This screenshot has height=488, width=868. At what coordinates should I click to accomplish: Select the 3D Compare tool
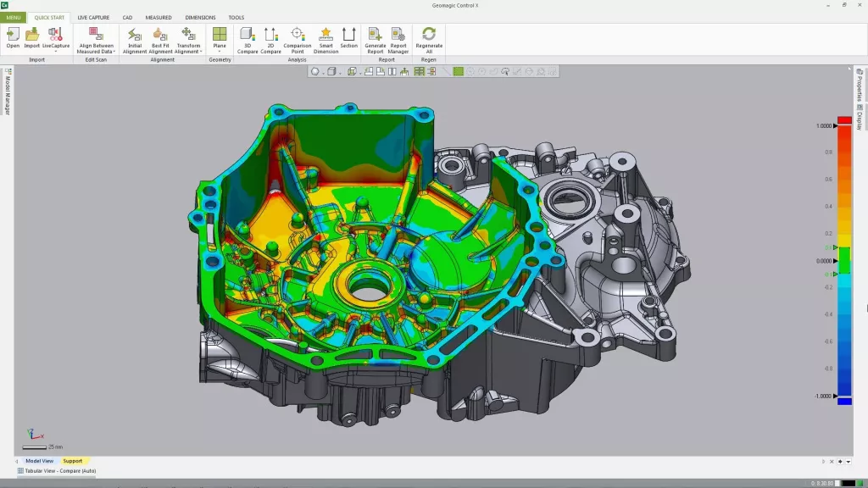248,38
